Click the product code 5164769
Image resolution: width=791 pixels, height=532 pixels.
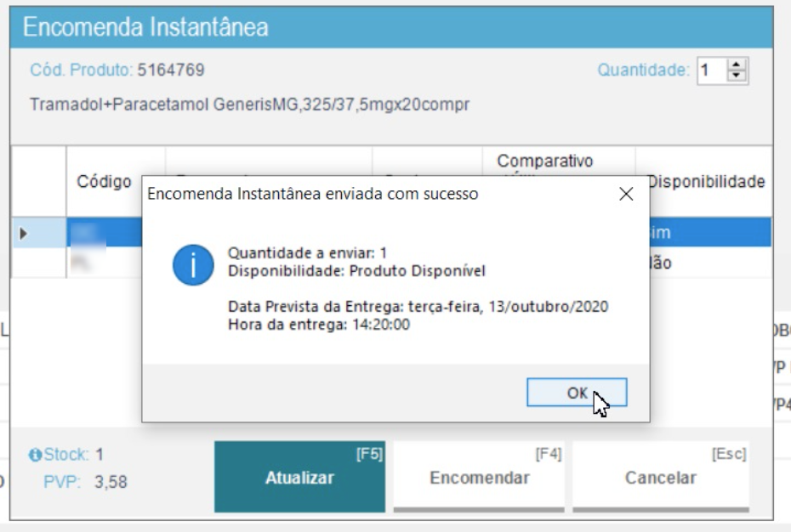(170, 71)
